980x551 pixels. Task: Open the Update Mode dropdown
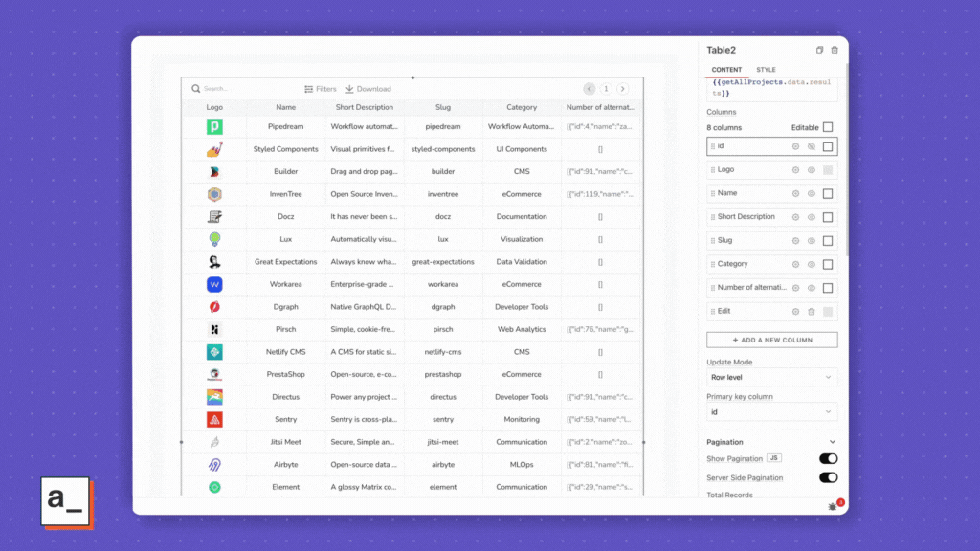point(771,378)
